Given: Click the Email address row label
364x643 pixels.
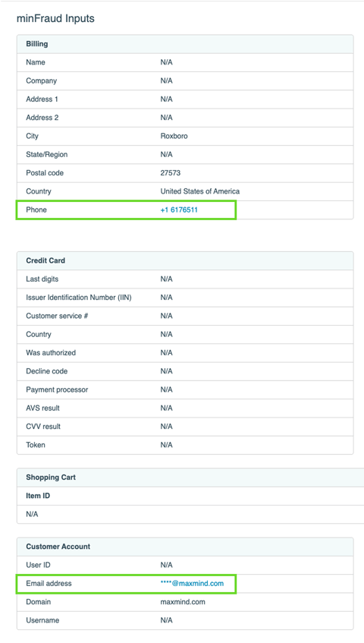Looking at the screenshot, I should pyautogui.click(x=49, y=583).
